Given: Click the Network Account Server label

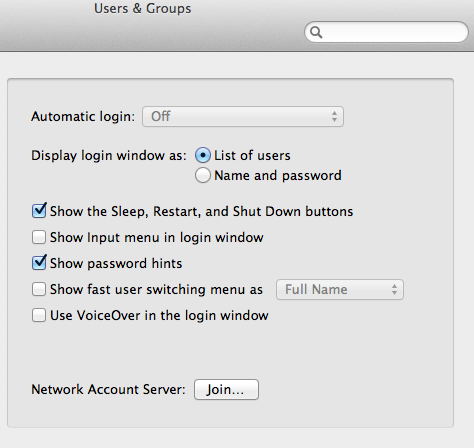Looking at the screenshot, I should 108,389.
